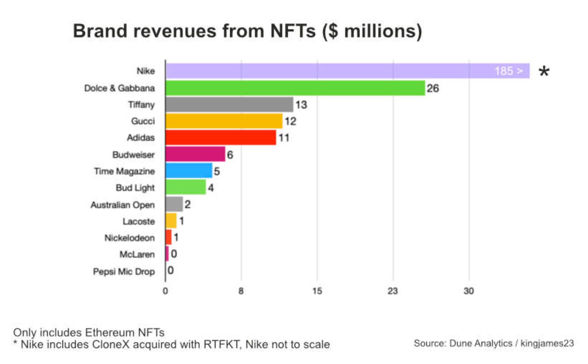The image size is (588, 364).
Task: Click the Lacoste label
Action: (x=139, y=221)
